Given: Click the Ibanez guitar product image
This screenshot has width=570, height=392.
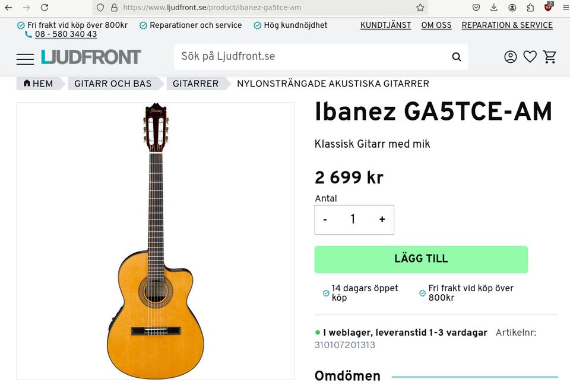Looking at the screenshot, I should [156, 241].
